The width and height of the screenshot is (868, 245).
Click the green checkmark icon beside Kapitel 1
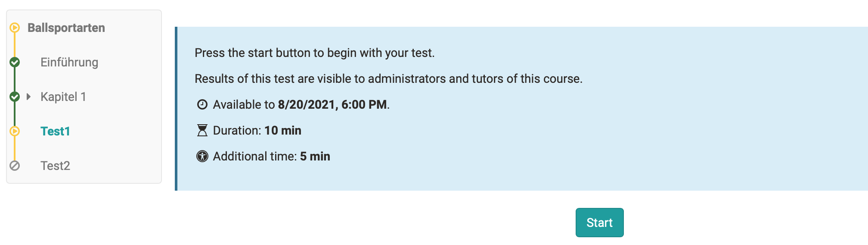[x=15, y=97]
